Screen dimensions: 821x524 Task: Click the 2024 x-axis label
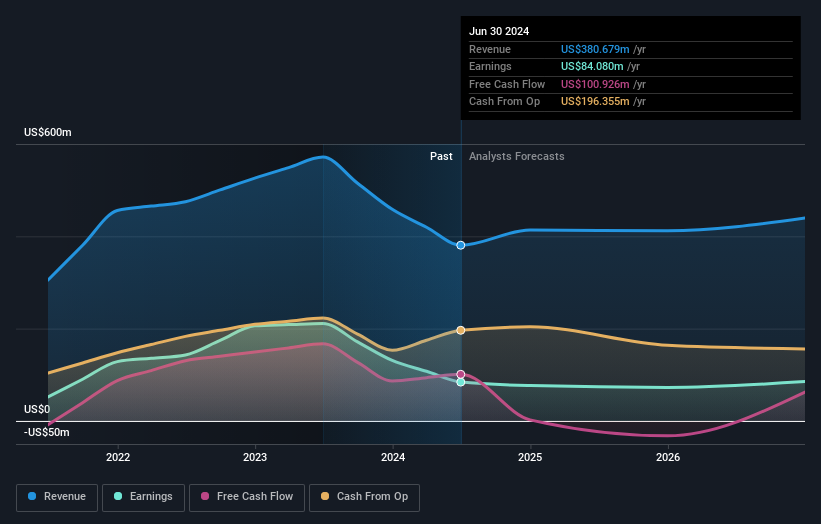[393, 457]
